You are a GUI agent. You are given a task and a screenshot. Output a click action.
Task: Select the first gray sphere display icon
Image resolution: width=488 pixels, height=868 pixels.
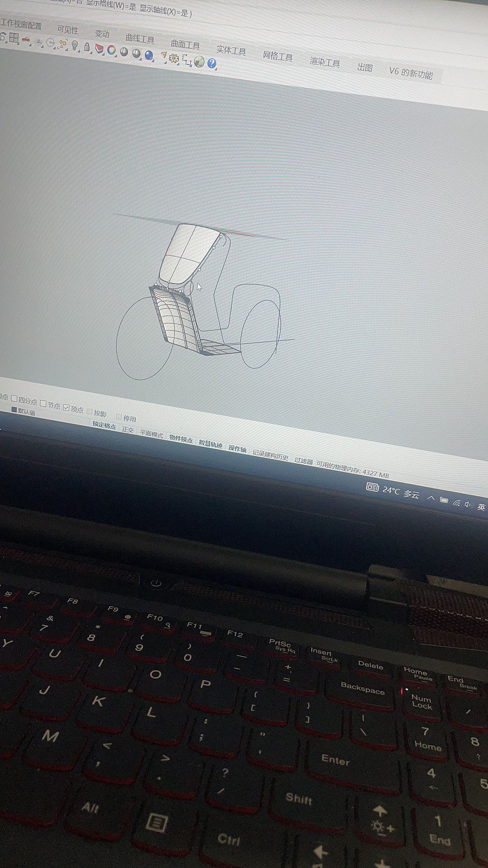(124, 51)
